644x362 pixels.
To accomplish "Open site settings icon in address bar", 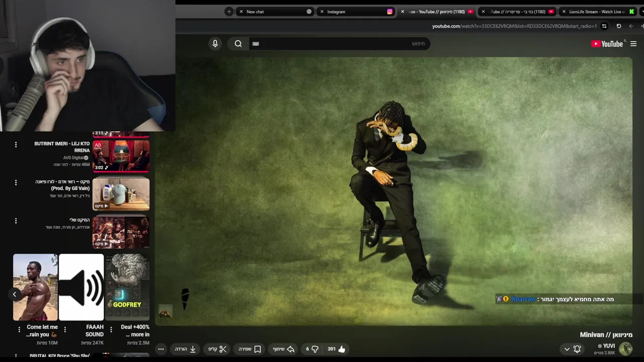I will point(604,26).
